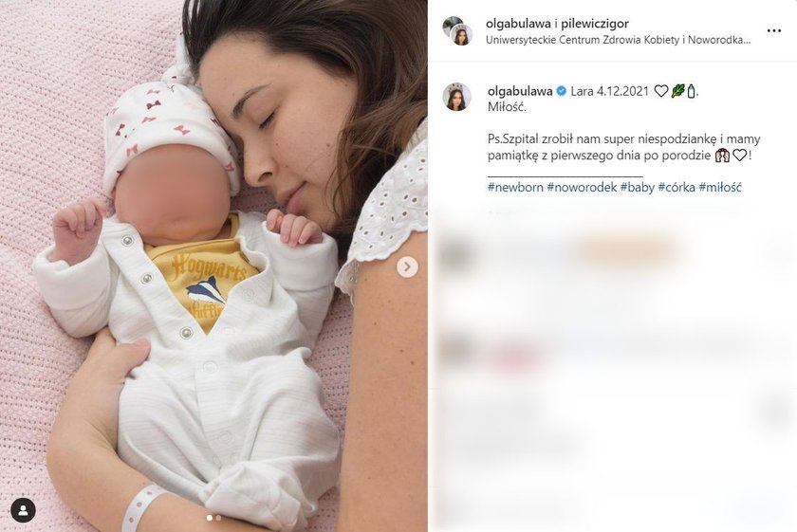Open pilewiczigor profile link in header

[595, 24]
